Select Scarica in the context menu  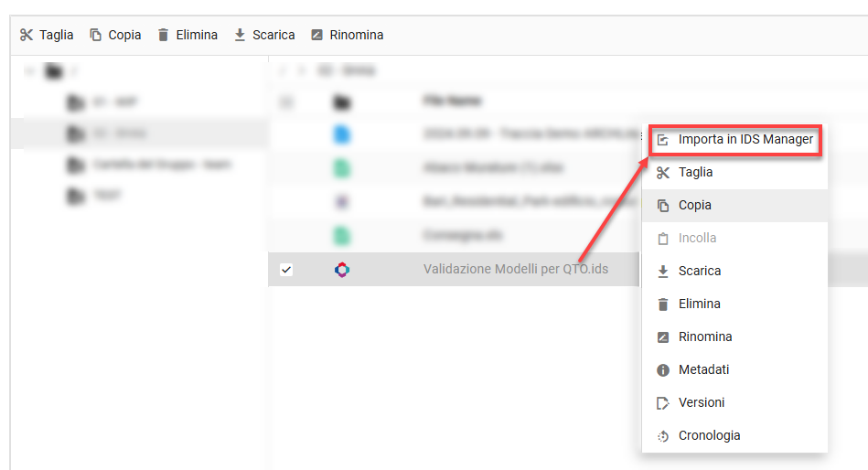(700, 272)
